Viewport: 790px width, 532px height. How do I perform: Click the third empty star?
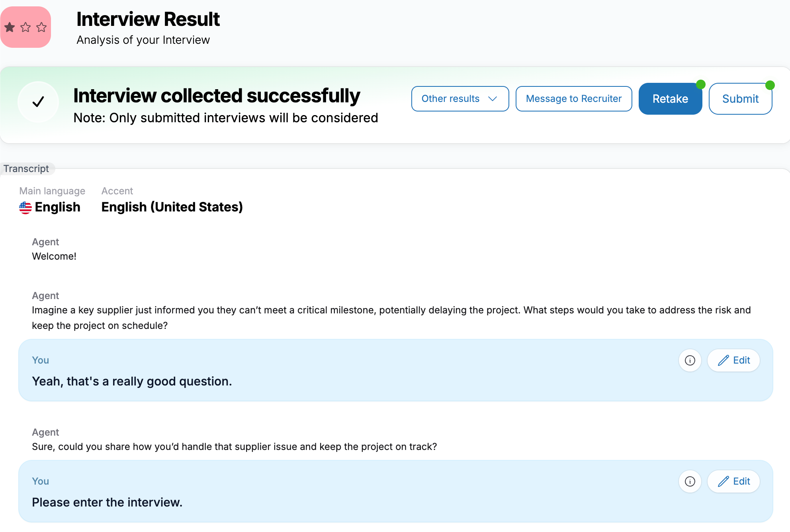41,27
